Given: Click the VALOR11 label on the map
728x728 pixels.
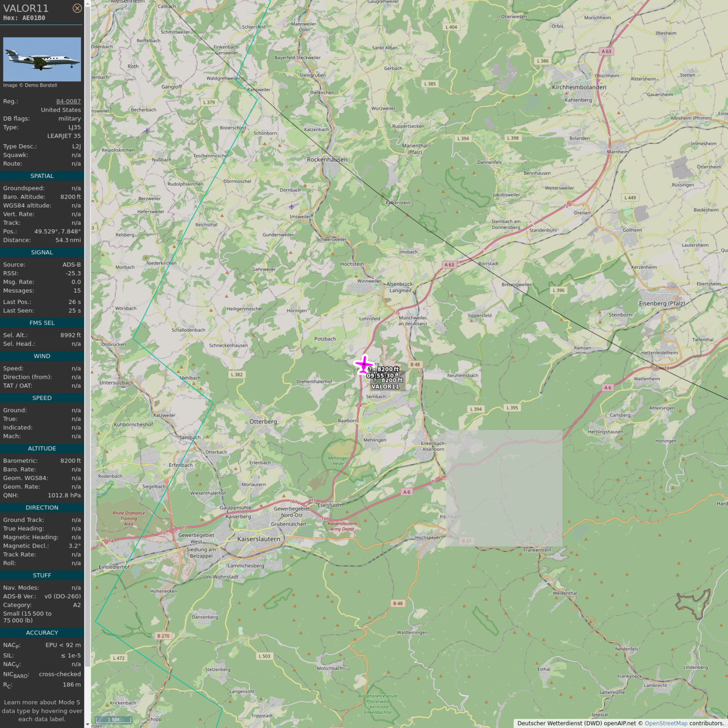Looking at the screenshot, I should pyautogui.click(x=385, y=387).
